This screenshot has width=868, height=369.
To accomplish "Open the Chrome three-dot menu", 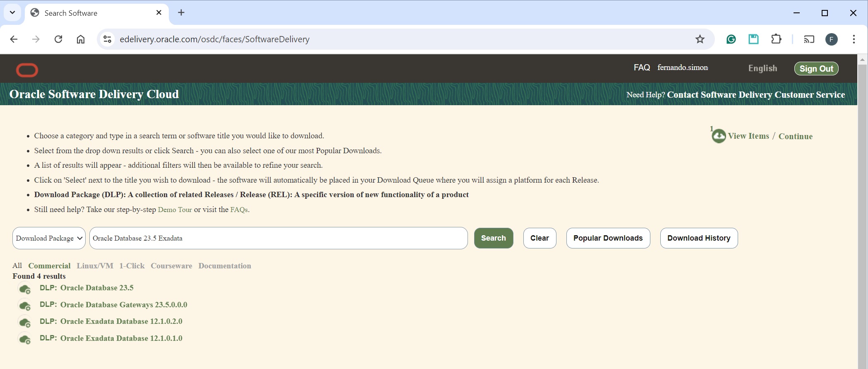I will [854, 39].
